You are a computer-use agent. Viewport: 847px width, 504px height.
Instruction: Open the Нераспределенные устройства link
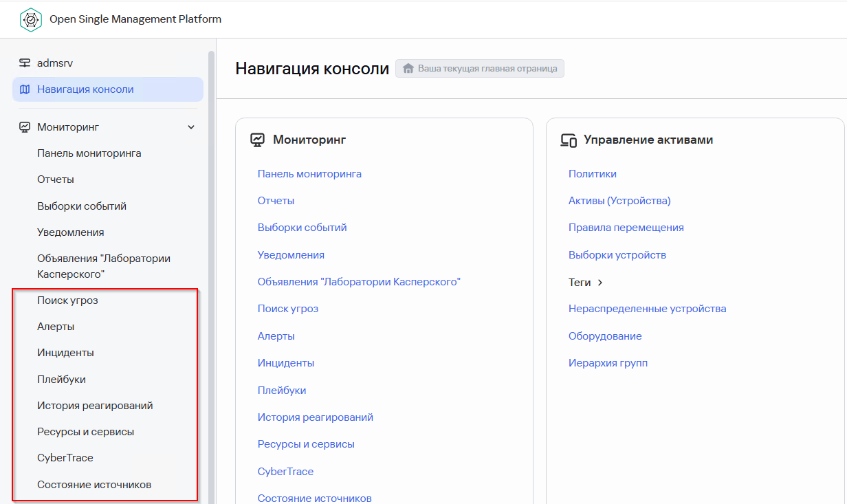(648, 309)
